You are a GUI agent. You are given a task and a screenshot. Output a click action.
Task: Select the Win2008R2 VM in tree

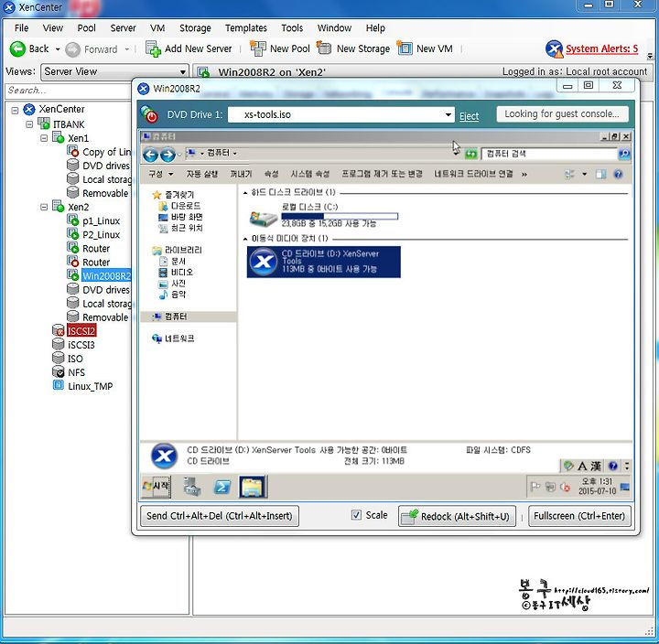point(106,276)
